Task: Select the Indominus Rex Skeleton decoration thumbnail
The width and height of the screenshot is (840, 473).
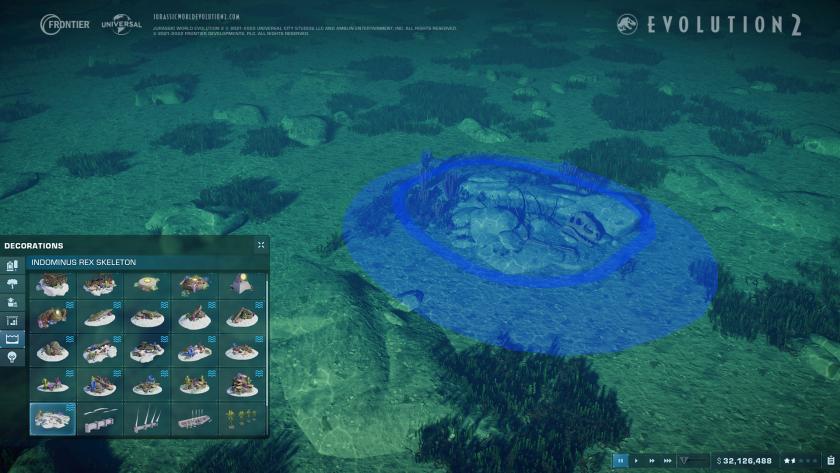Action: (x=54, y=416)
